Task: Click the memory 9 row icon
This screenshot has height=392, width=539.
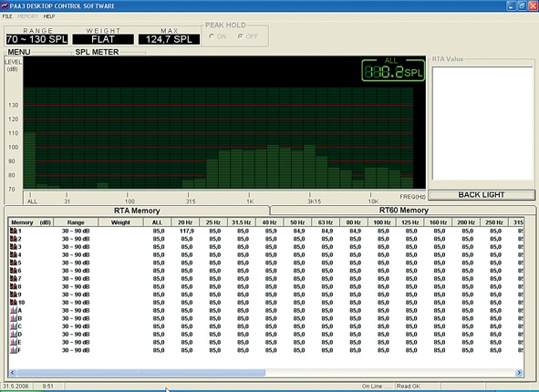Action: pos(14,294)
